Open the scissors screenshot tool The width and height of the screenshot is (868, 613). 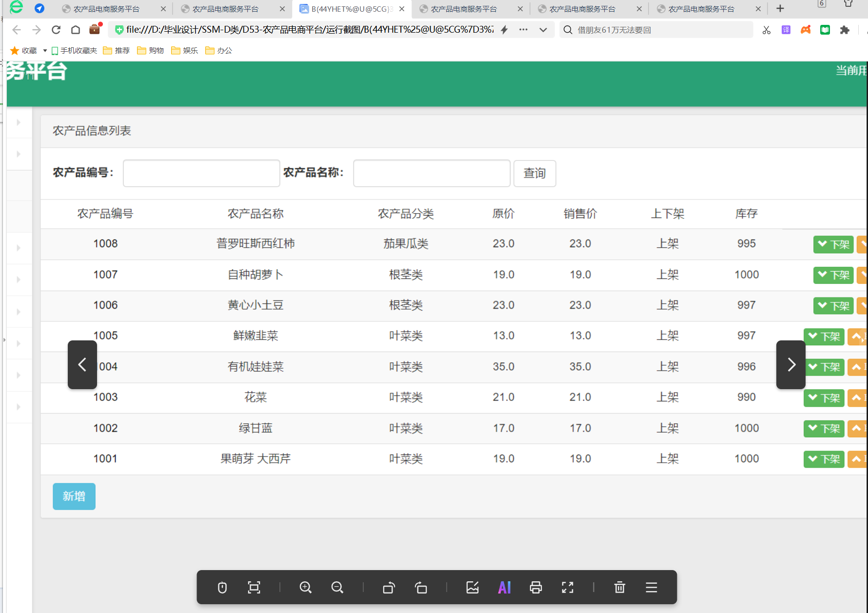(767, 30)
